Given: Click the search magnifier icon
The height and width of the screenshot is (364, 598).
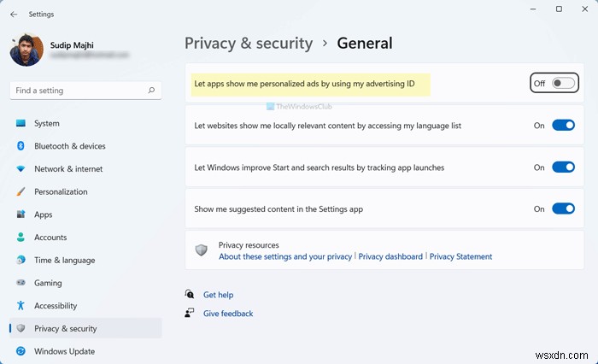Looking at the screenshot, I should pos(151,90).
